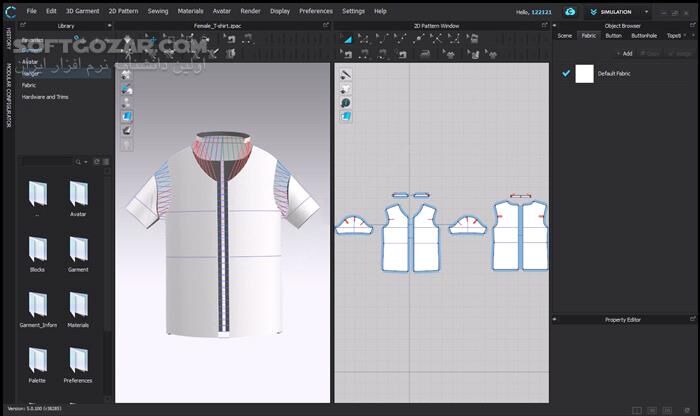
Task: Switch to the Buttonhole tab
Action: (640, 35)
